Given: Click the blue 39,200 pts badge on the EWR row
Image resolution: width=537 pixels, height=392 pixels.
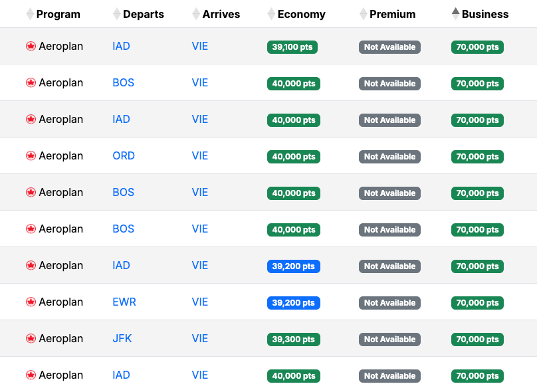Looking at the screenshot, I should (x=293, y=302).
